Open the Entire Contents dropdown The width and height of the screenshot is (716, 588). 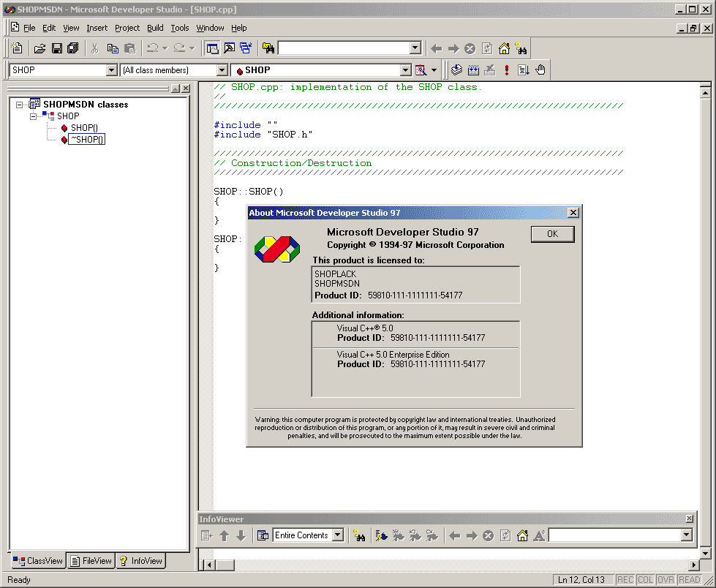(x=337, y=535)
